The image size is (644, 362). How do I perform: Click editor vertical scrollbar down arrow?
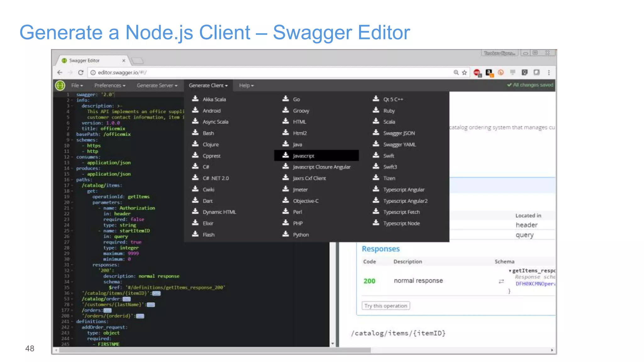pyautogui.click(x=332, y=344)
